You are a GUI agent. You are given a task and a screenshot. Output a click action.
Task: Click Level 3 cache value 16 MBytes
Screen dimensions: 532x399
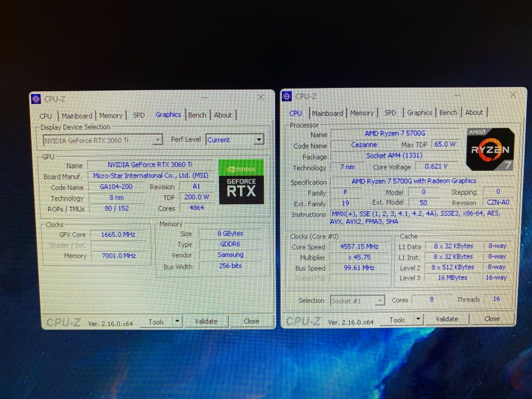pyautogui.click(x=453, y=278)
